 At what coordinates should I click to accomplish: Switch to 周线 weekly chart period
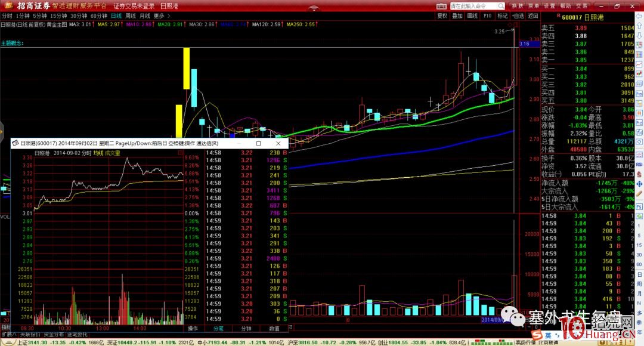[x=131, y=16]
